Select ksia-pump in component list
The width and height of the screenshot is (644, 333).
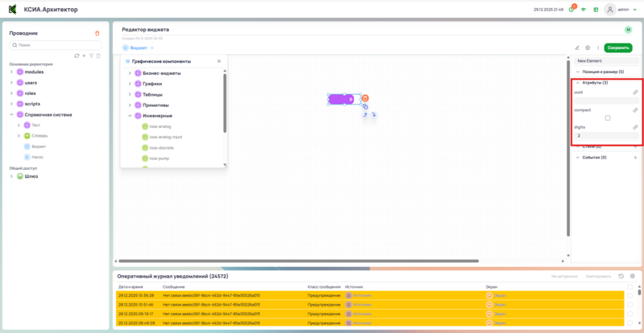(159, 158)
